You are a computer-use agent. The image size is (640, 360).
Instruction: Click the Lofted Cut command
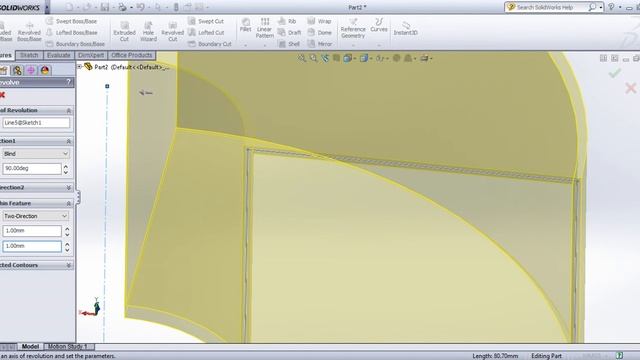click(x=206, y=32)
